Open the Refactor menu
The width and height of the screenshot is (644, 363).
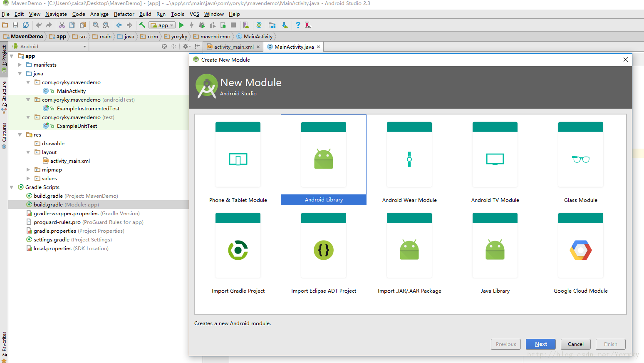[124, 14]
